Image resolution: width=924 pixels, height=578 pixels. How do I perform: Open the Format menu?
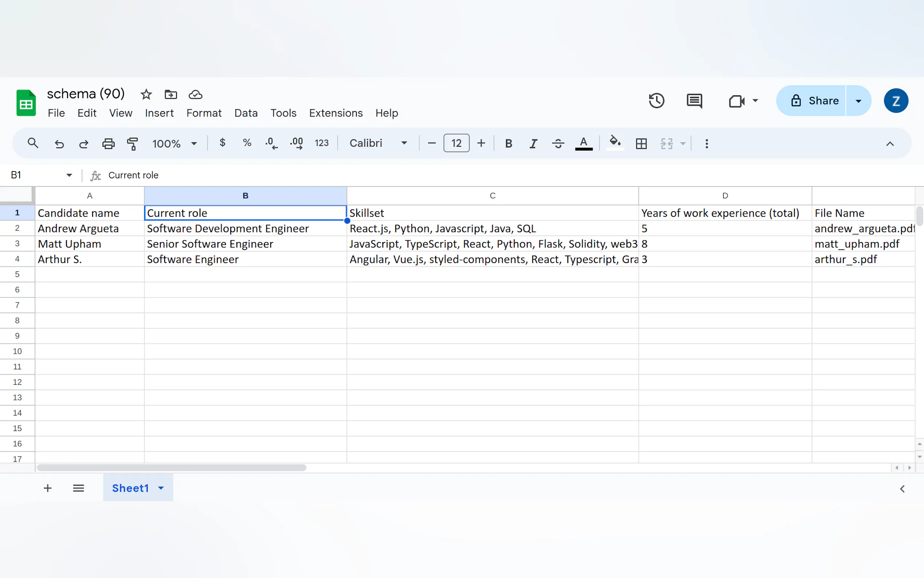204,113
